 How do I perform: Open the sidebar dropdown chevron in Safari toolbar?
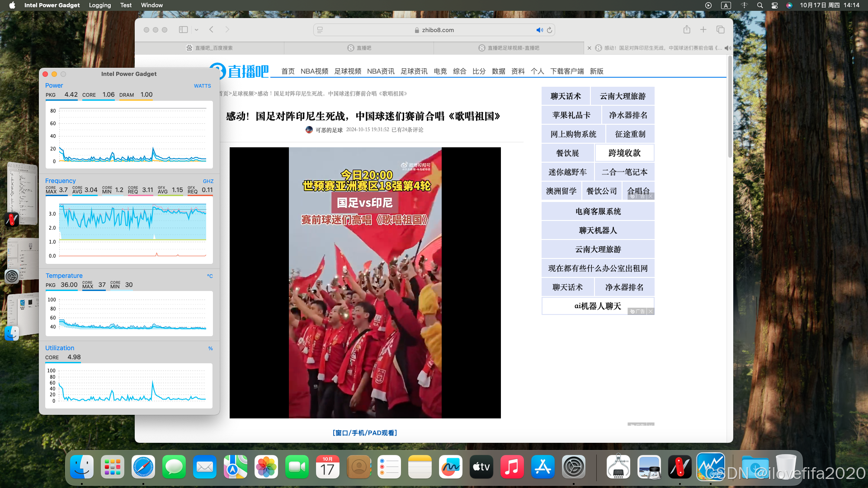(196, 30)
